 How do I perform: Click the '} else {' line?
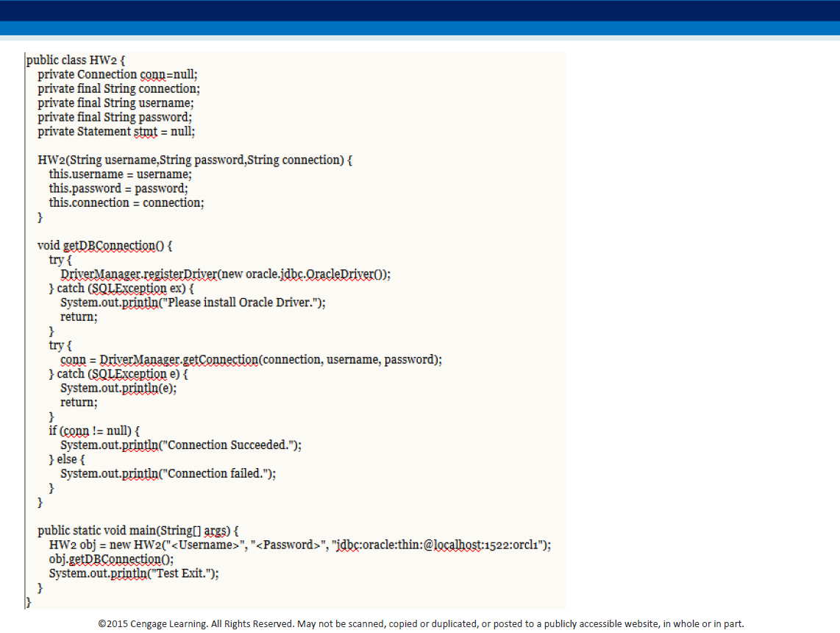(x=67, y=459)
